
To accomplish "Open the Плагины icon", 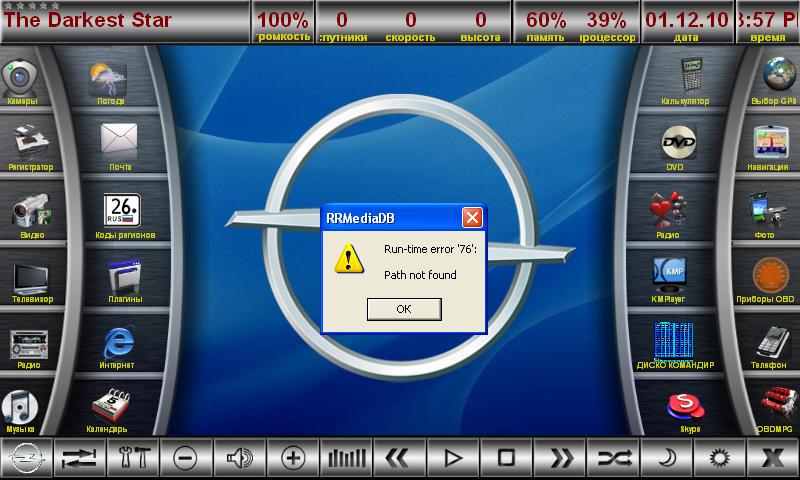I will [x=124, y=276].
